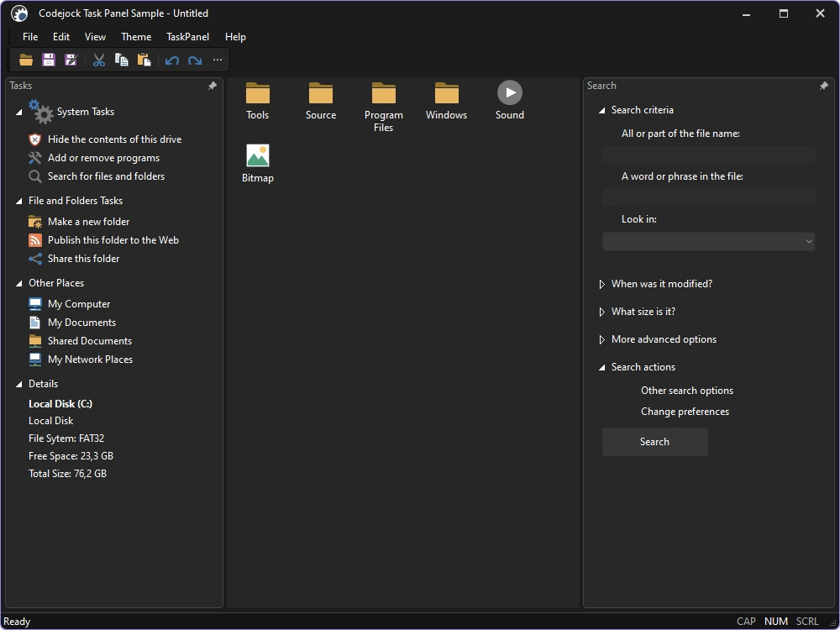Expand More advanced options section
840x630 pixels.
pos(601,340)
